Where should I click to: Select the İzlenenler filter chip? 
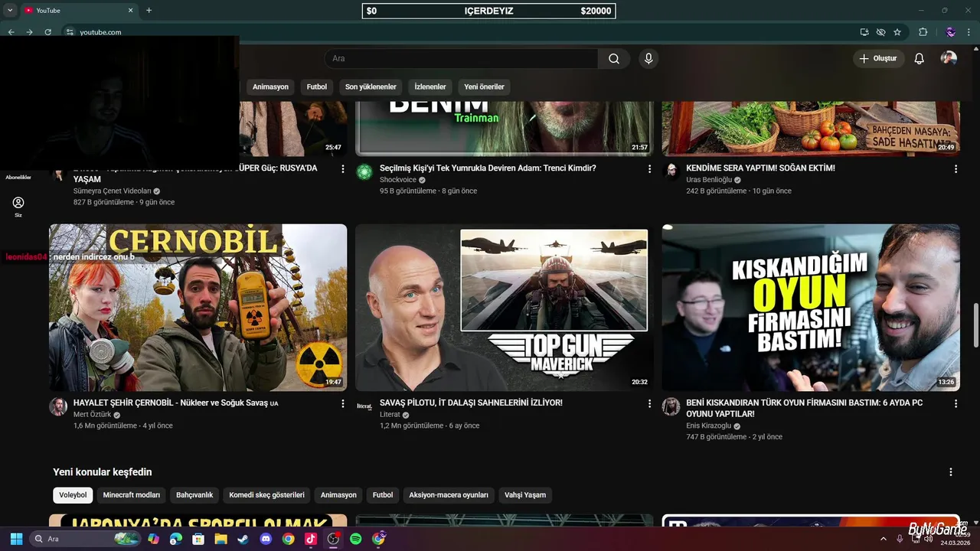[430, 87]
